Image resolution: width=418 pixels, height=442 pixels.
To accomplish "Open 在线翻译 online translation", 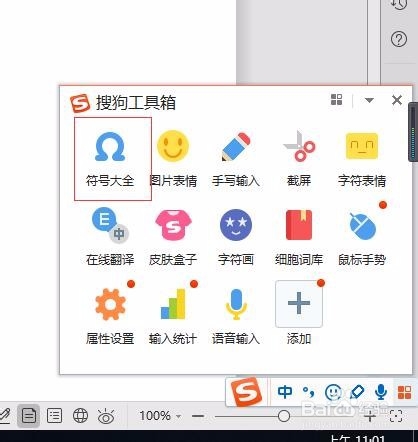I will coord(110,236).
